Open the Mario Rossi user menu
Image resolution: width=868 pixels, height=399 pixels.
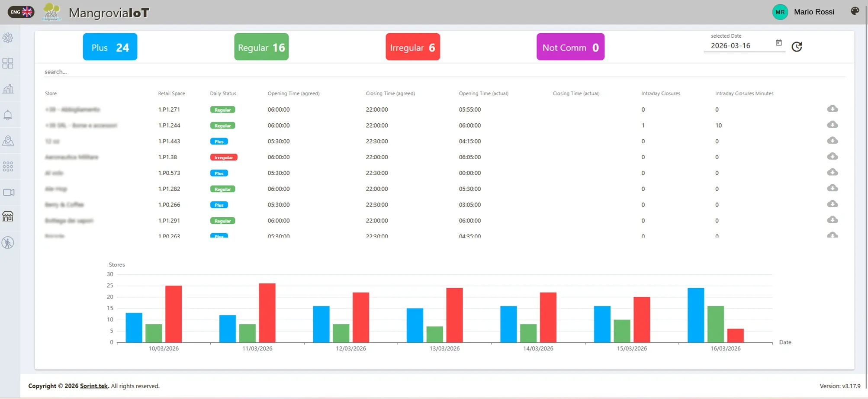pos(804,12)
